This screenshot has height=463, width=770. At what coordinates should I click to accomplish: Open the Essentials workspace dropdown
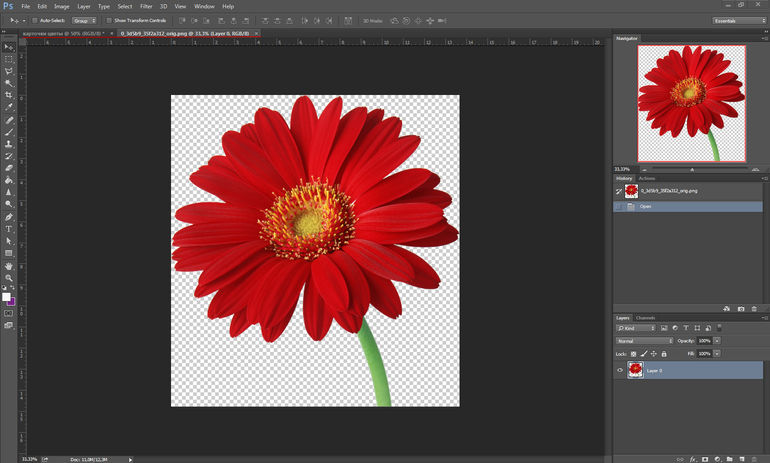[x=738, y=20]
